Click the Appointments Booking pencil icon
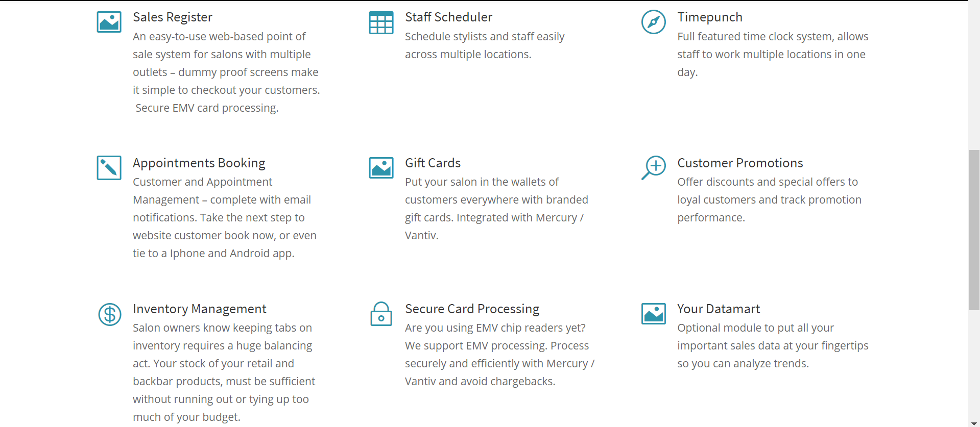Viewport: 980px width, 427px height. (x=109, y=168)
